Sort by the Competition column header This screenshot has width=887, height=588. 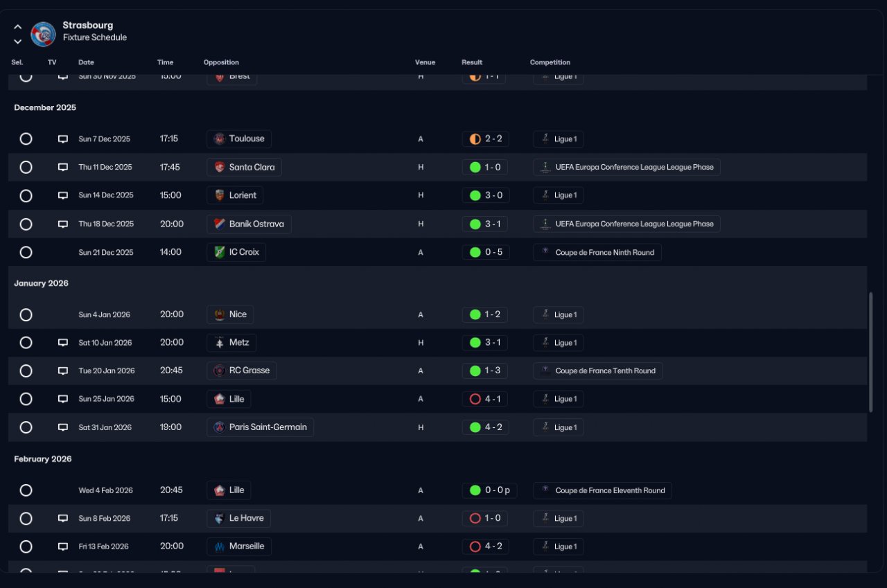point(550,62)
